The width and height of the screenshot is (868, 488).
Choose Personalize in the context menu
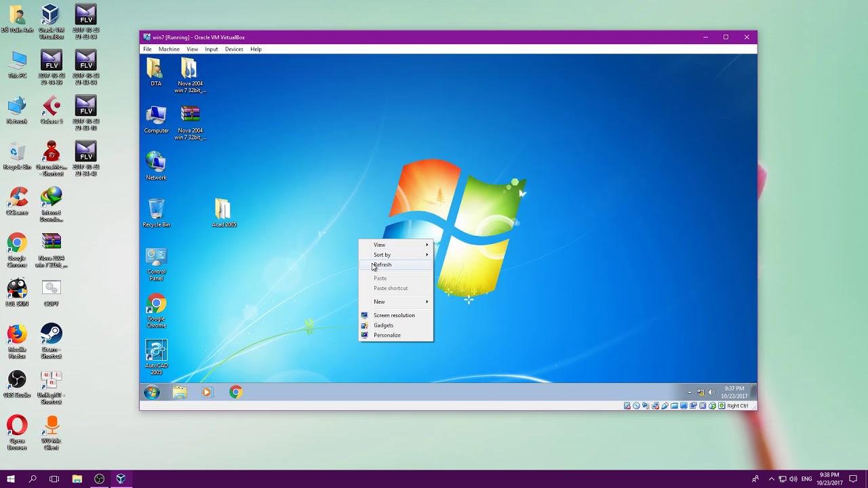(396, 335)
